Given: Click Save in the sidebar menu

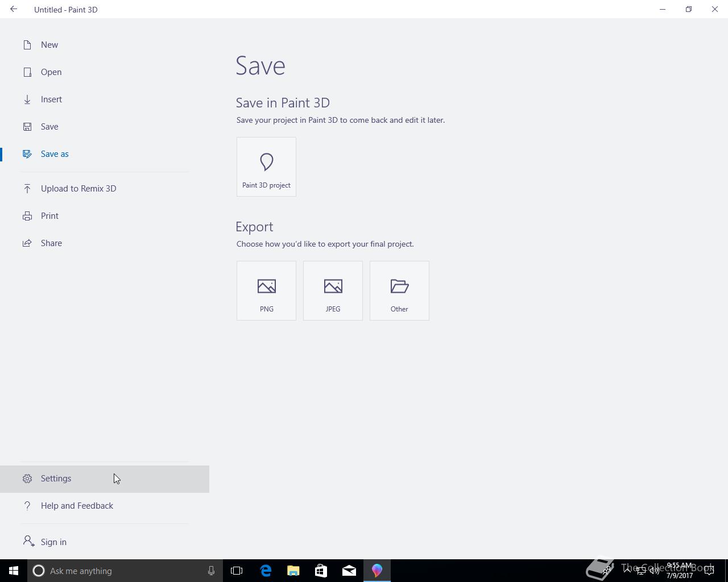Looking at the screenshot, I should click(105, 127).
